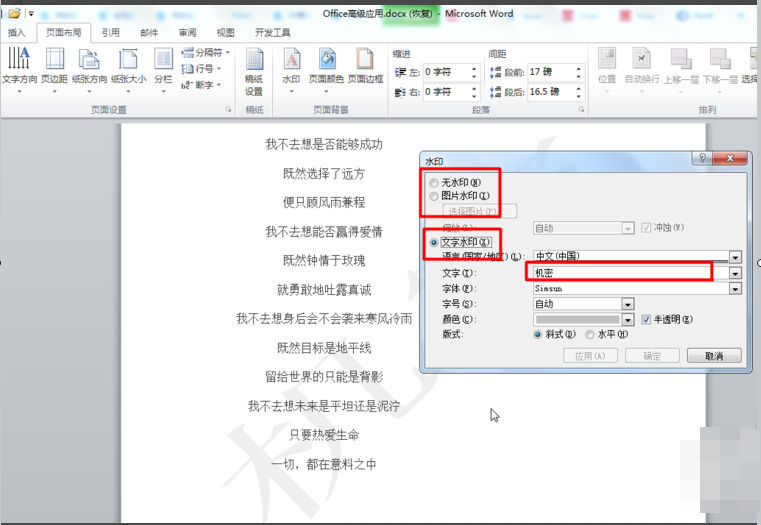
Task: Click the 取消 cancel button
Action: tap(714, 356)
